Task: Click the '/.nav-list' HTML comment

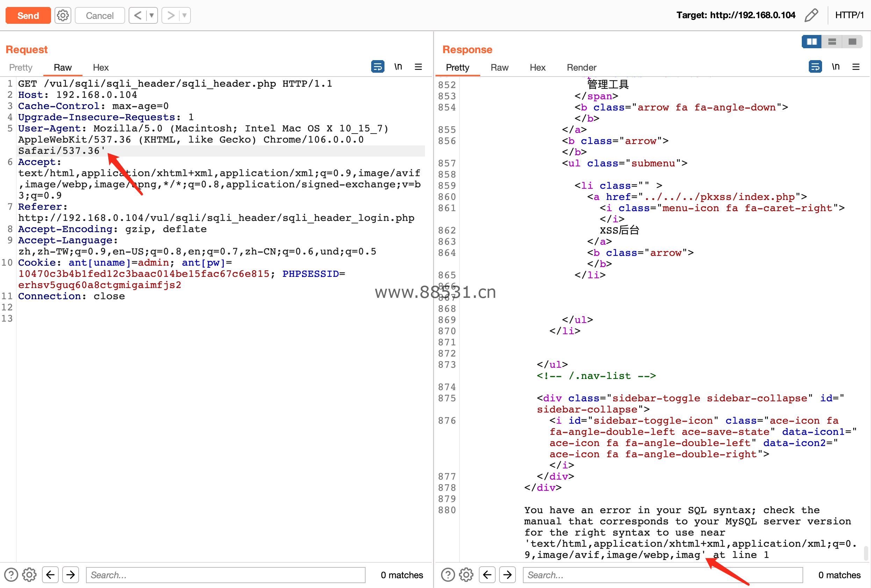Action: 596,376
